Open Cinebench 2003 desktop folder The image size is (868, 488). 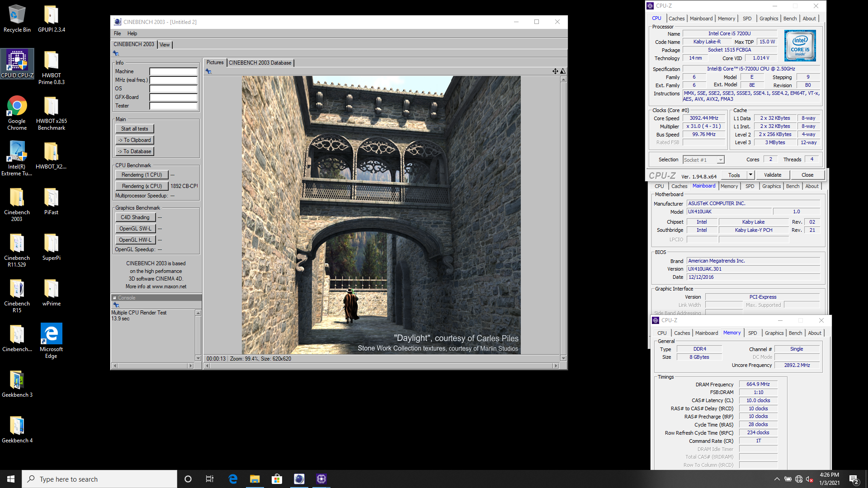(x=17, y=204)
